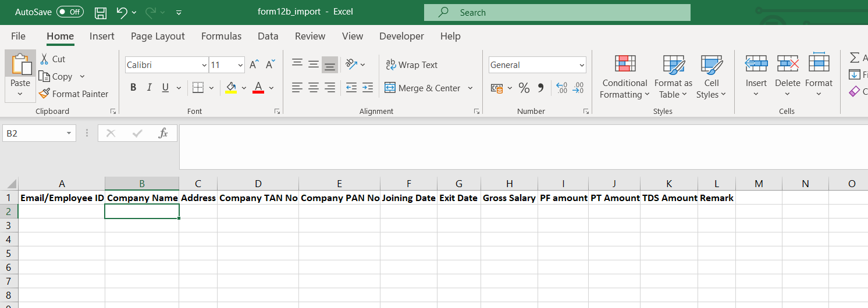Select Middle Align icon

[314, 64]
